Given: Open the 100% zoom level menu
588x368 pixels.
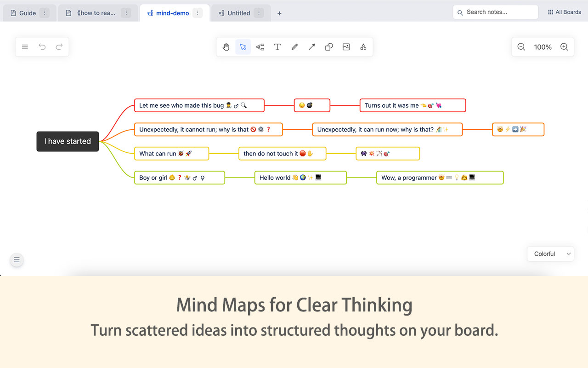Looking at the screenshot, I should [543, 47].
